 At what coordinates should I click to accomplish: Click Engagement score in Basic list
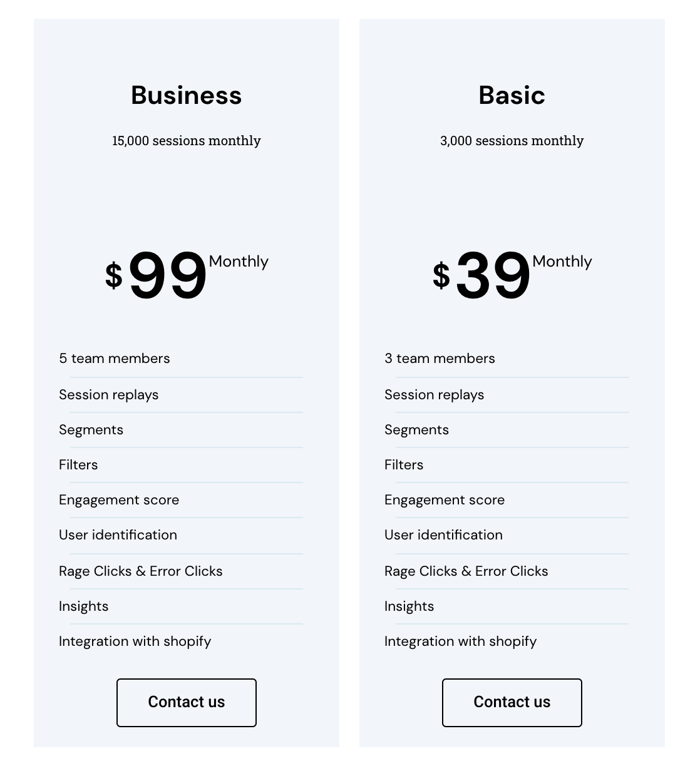pos(445,500)
